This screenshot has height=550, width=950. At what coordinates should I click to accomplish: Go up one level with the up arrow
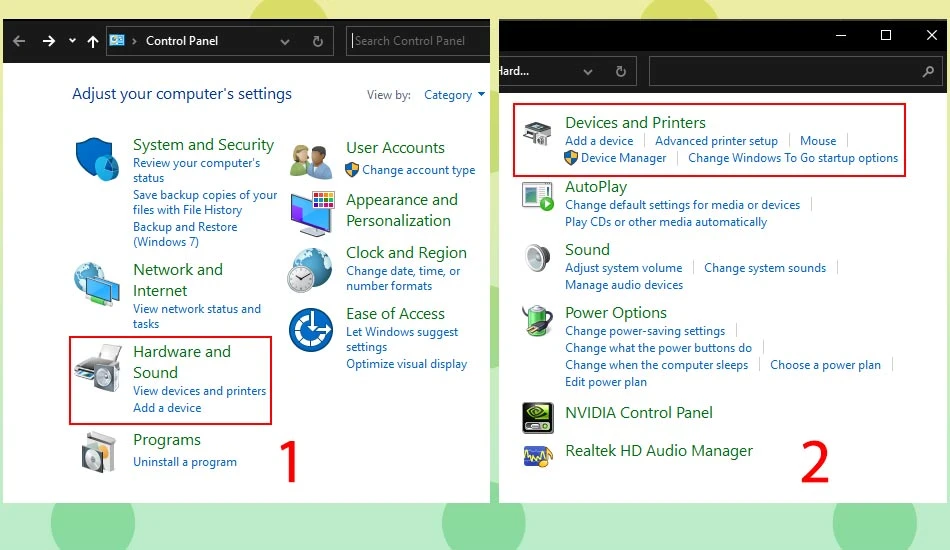point(93,41)
